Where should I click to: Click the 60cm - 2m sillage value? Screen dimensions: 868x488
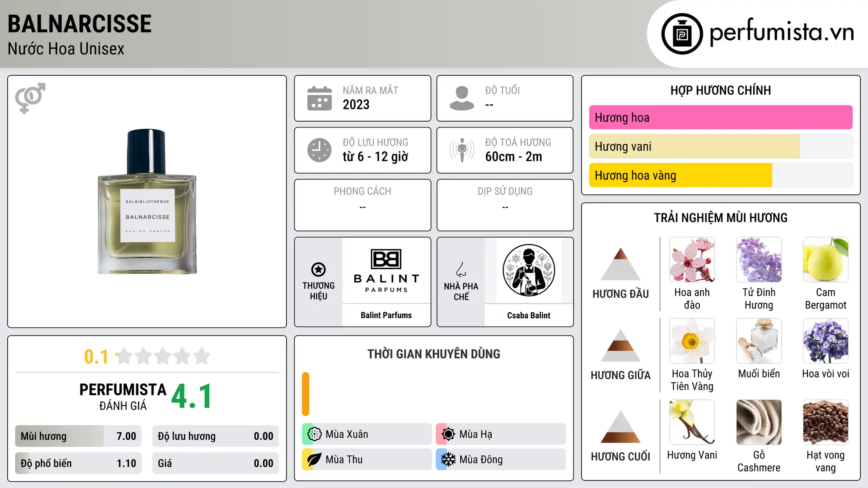pos(514,157)
